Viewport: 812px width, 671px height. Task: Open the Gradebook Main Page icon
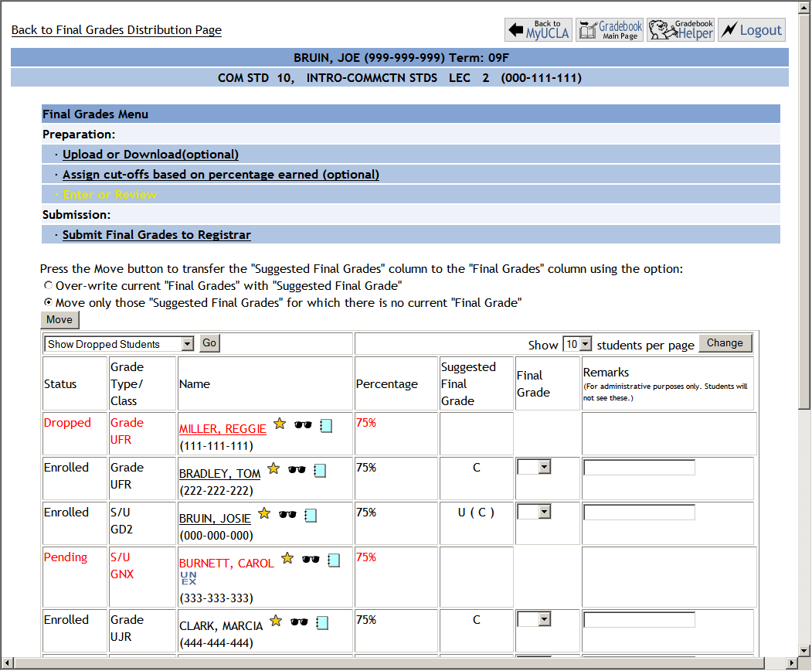tap(610, 30)
